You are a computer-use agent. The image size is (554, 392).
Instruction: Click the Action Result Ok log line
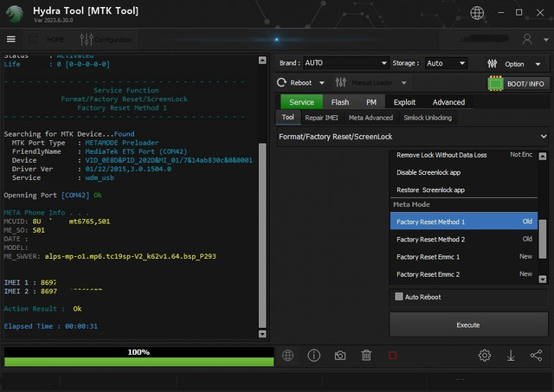[x=42, y=309]
